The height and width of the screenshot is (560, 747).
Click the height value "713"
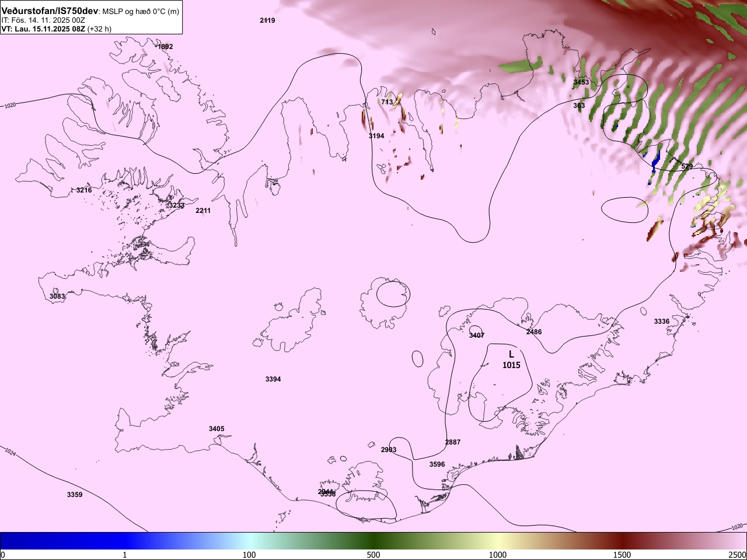(387, 102)
